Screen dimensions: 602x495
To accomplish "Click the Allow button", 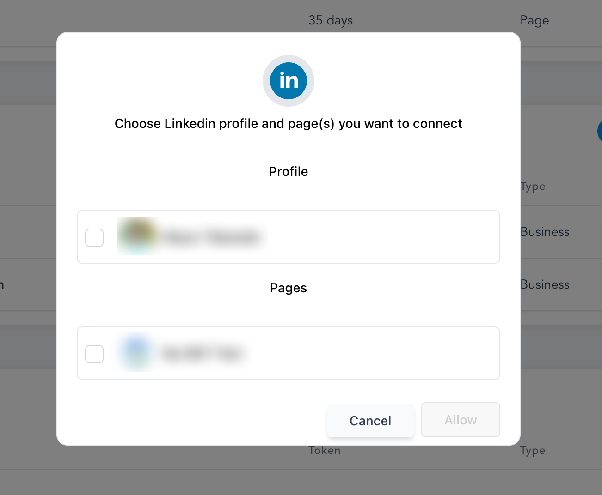I will (x=460, y=419).
